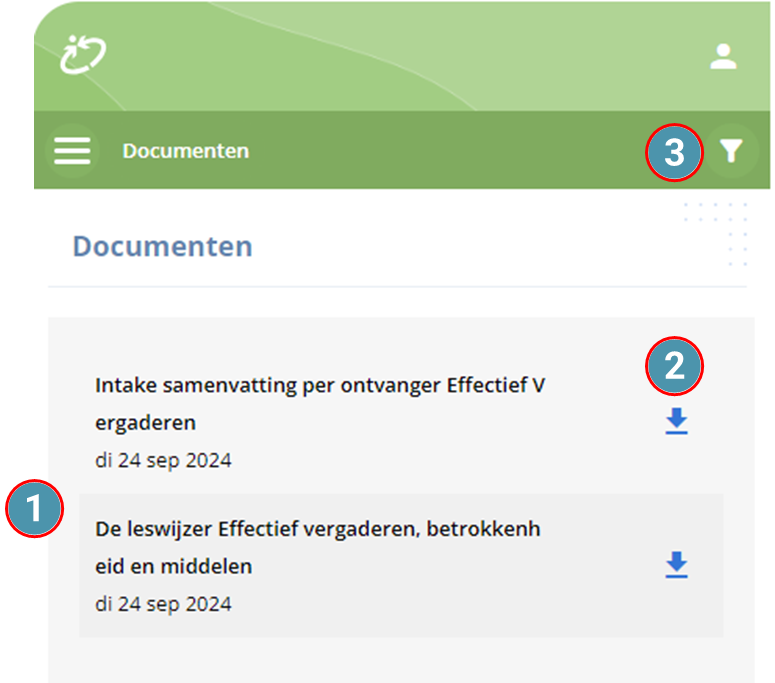
Task: Click the numbered badge 3 marker
Action: click(674, 152)
